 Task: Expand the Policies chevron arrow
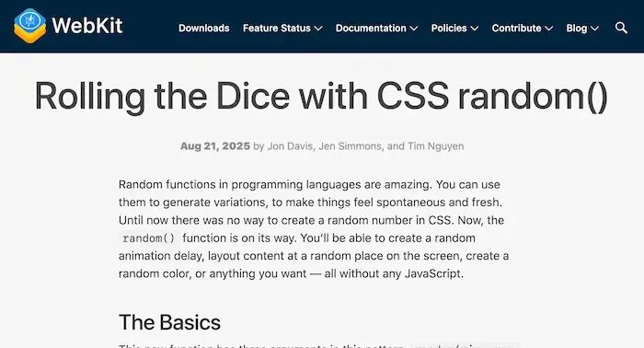[475, 29]
